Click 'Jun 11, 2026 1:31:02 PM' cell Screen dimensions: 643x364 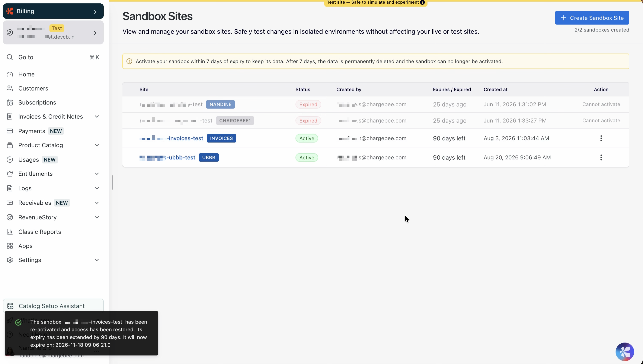515,104
